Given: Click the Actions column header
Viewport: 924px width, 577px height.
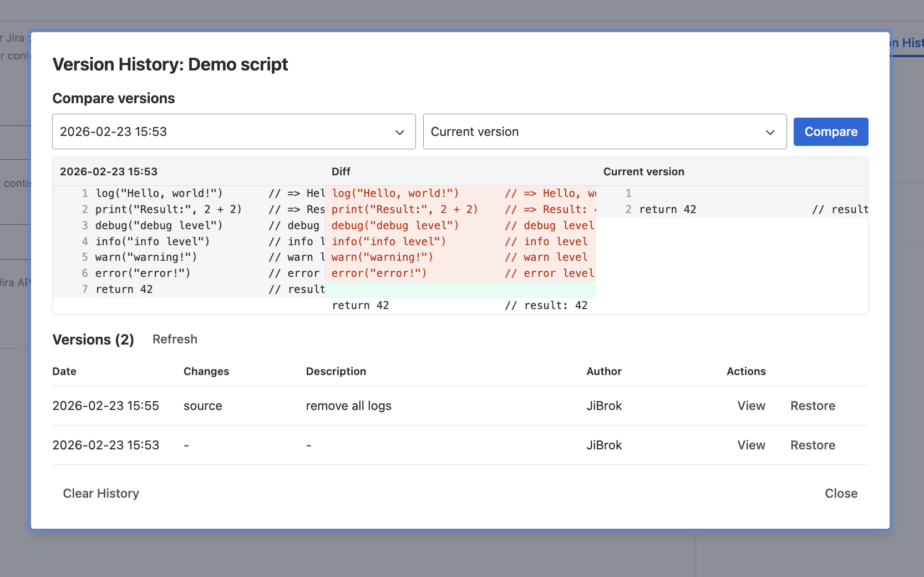Looking at the screenshot, I should coord(746,371).
